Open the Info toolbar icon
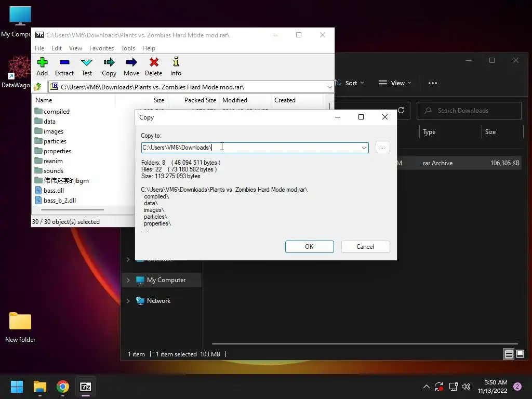This screenshot has width=532, height=399. (x=176, y=66)
